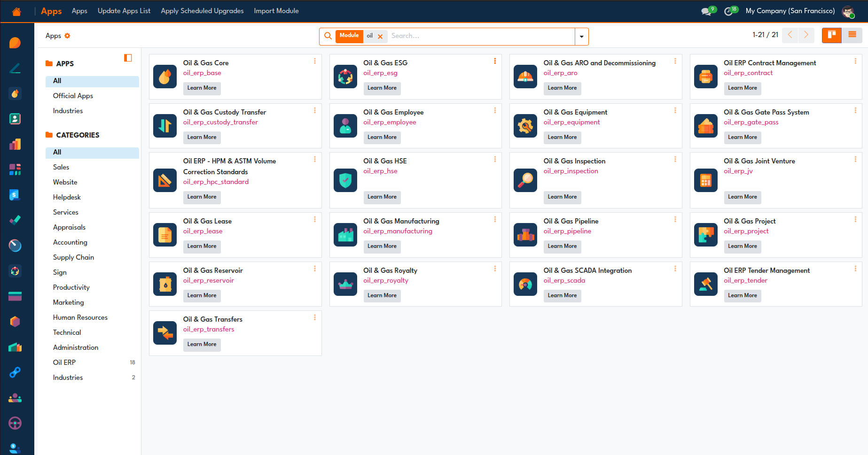Switch company My Company (San Francisco)
Image resolution: width=868 pixels, height=455 pixels.
click(x=790, y=11)
